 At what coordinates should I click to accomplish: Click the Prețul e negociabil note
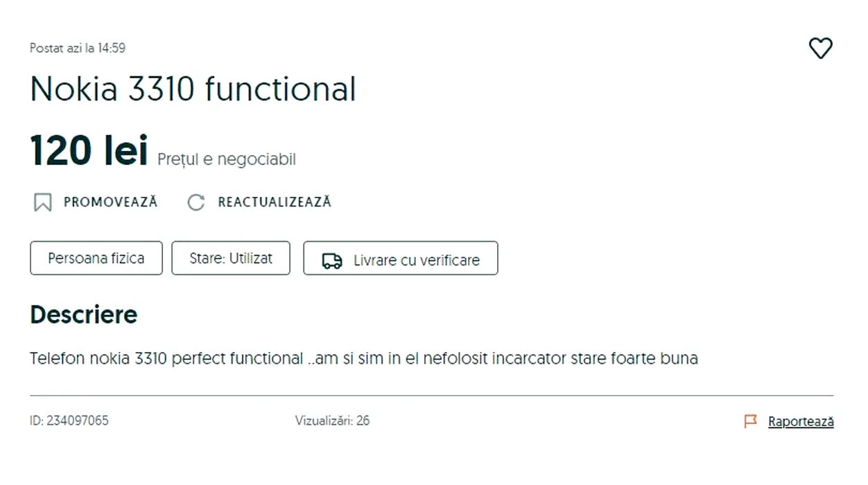pyautogui.click(x=227, y=159)
